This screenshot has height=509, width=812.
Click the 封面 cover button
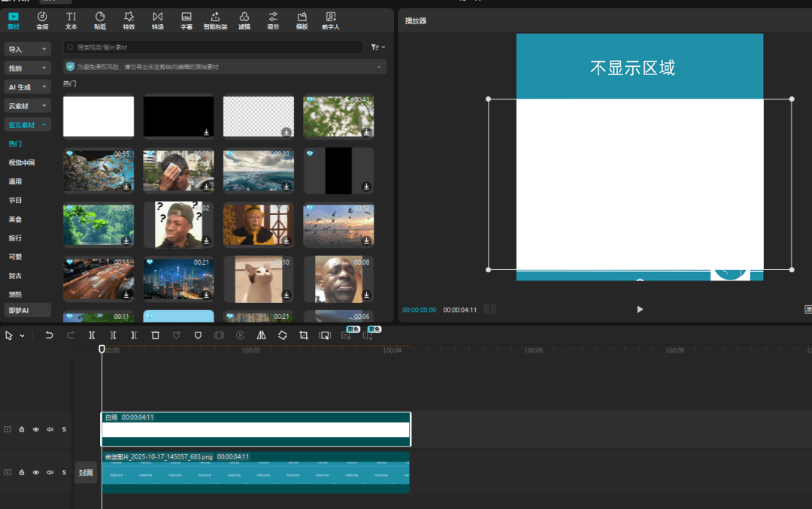click(86, 472)
